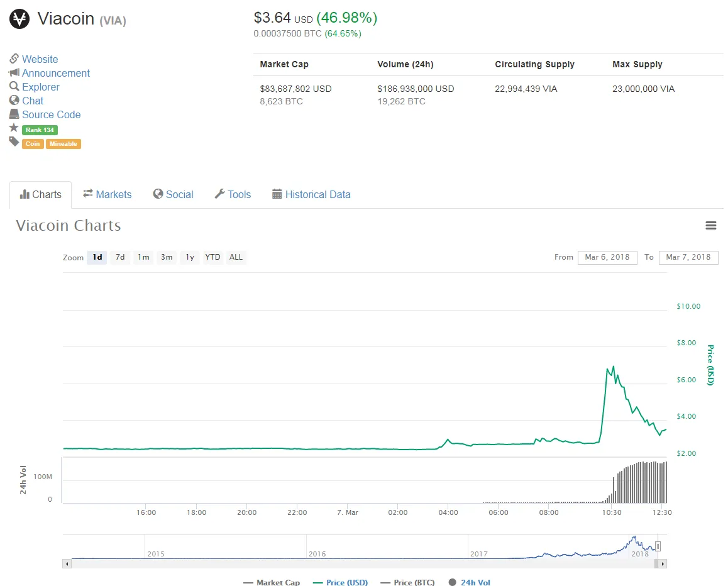Screen dimensions: 728x586
Task: Click the Viacoin logo icon
Action: tap(19, 19)
